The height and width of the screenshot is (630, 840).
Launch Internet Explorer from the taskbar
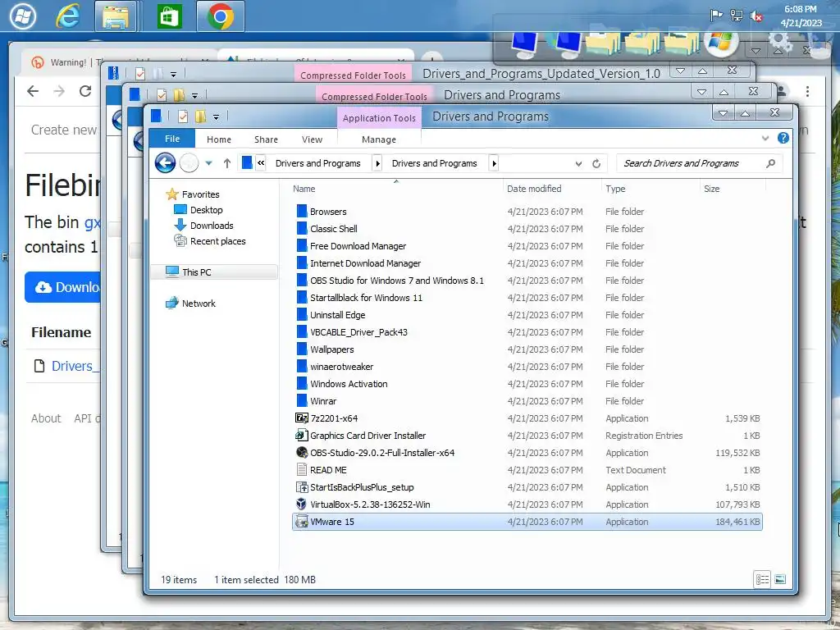tap(68, 16)
